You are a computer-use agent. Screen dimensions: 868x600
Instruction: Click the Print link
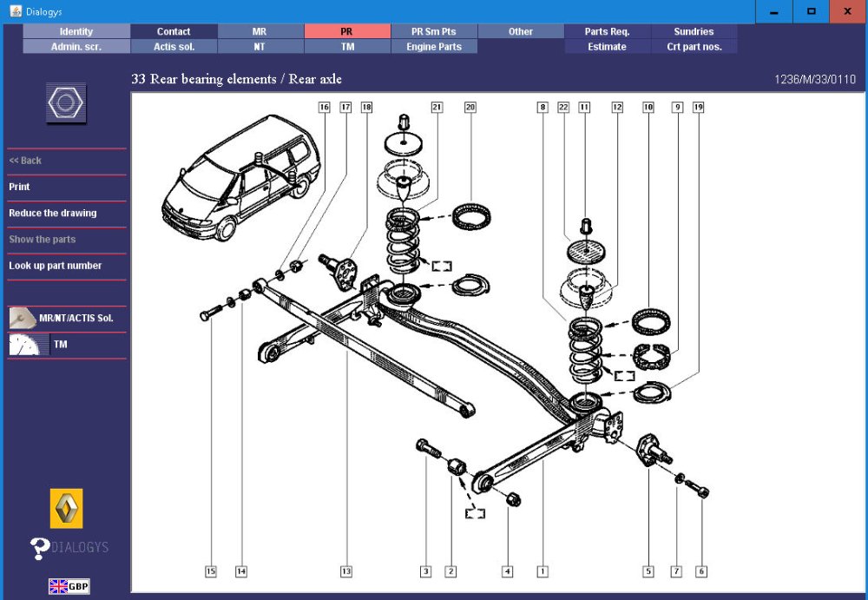19,187
